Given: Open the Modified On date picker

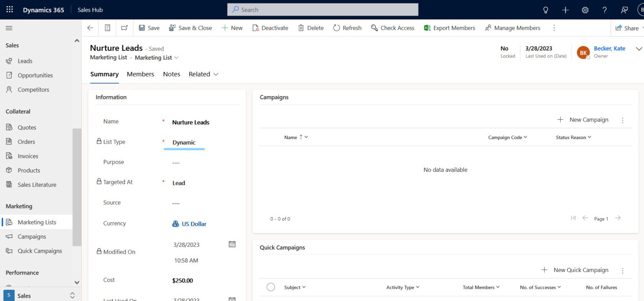Looking at the screenshot, I should (x=232, y=244).
